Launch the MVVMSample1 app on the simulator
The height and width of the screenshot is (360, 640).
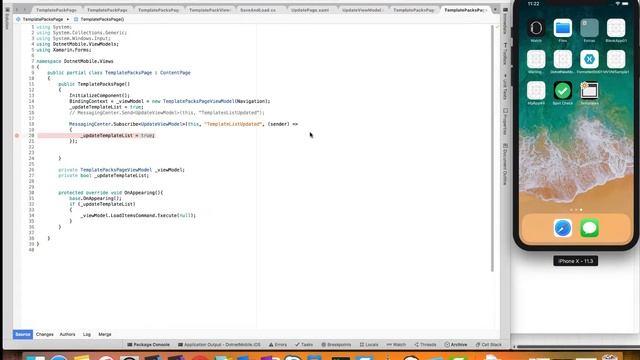[616, 60]
